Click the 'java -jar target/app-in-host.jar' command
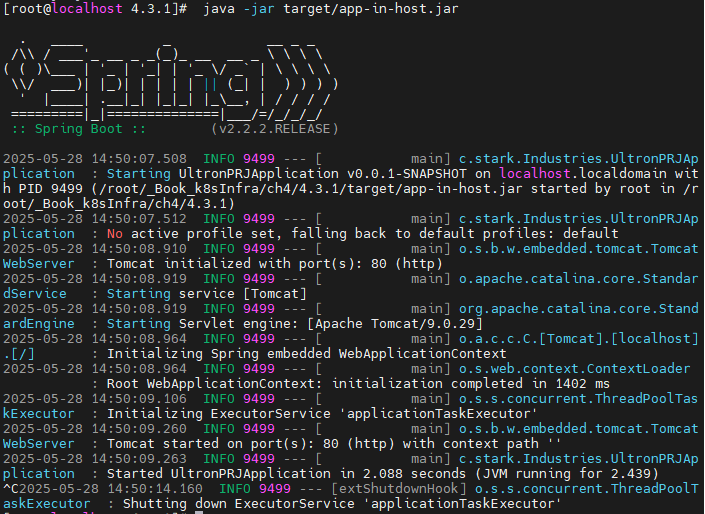Screen dimensions: 705x514 [x=331, y=9]
